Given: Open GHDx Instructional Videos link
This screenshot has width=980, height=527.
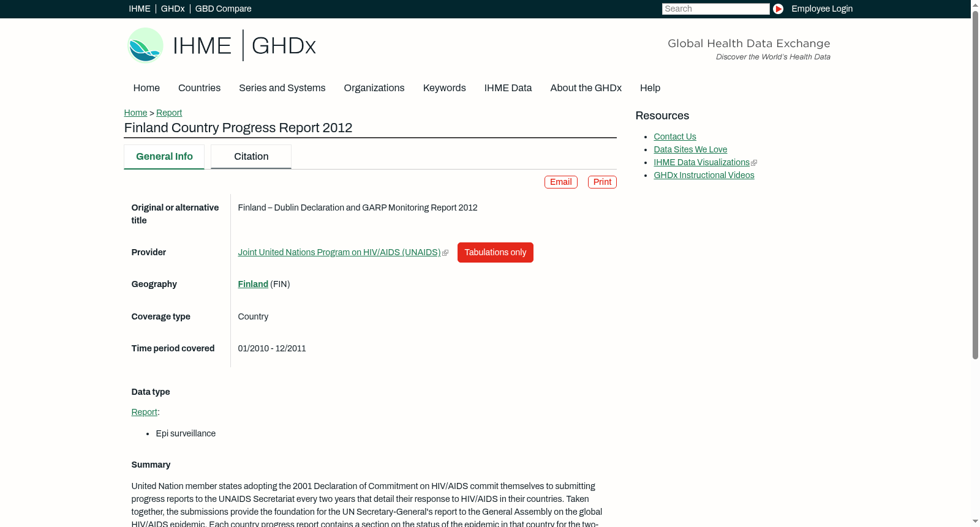Looking at the screenshot, I should pyautogui.click(x=704, y=175).
